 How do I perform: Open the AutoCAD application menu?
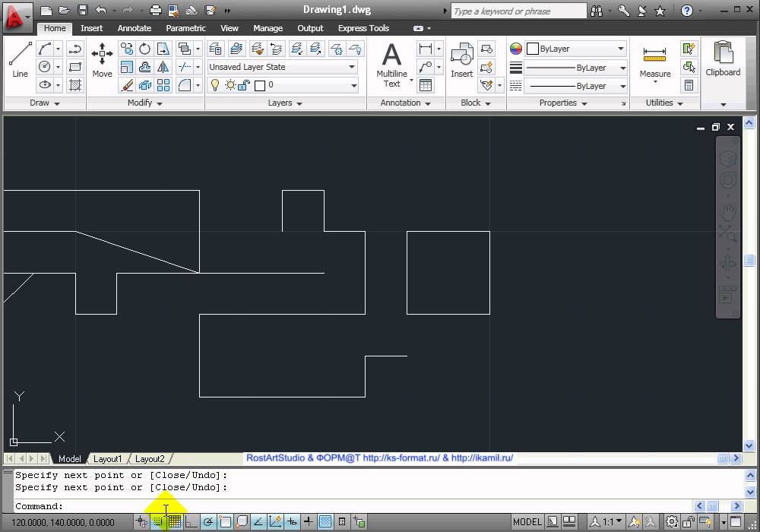click(x=17, y=17)
